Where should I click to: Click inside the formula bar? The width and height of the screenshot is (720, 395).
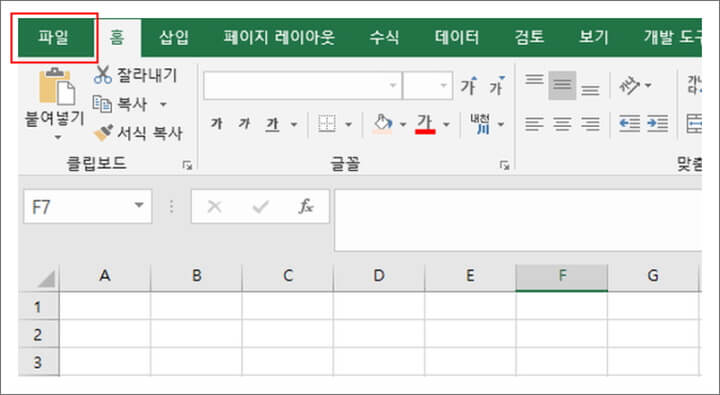518,220
